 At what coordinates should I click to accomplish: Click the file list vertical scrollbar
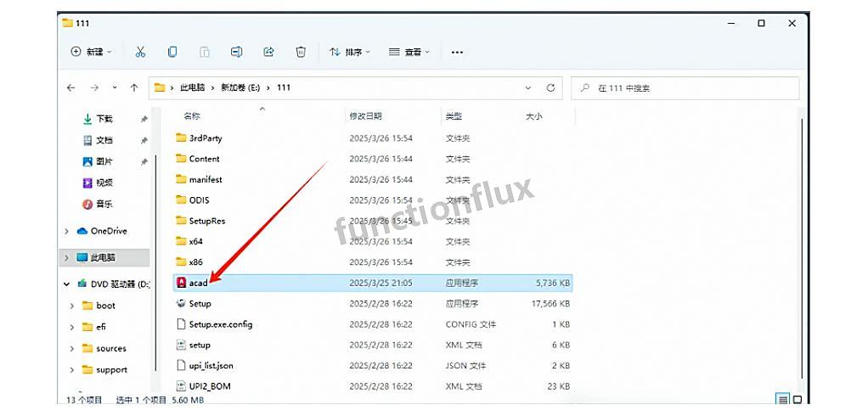[802, 249]
